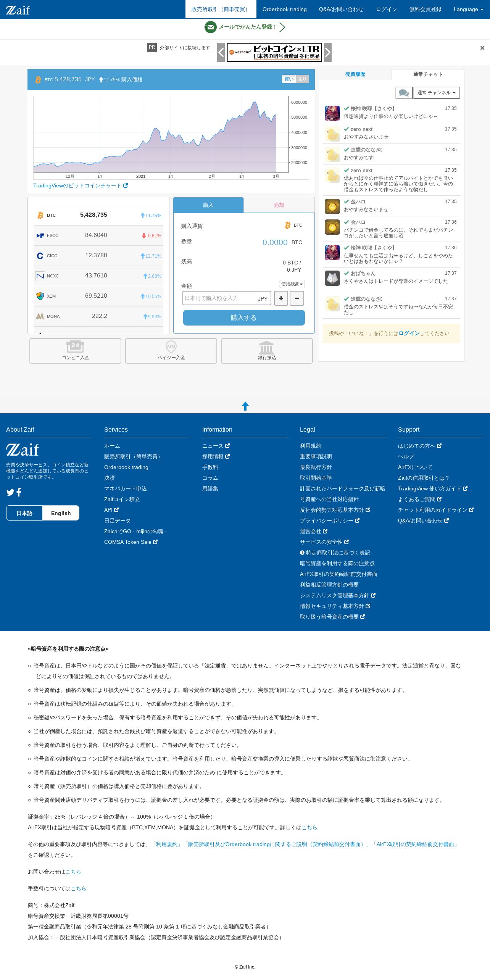This screenshot has height=980, width=490.
Task: Toggle chart to 買い price
Action: click(289, 79)
